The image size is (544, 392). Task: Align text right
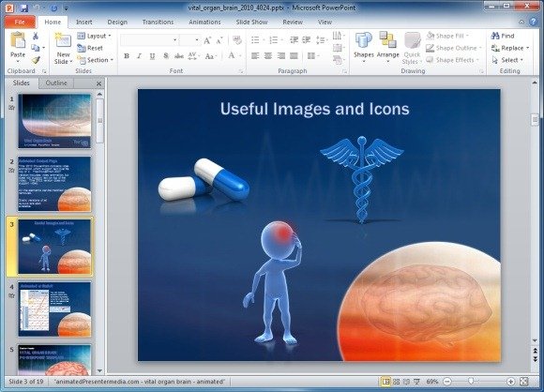(281, 56)
